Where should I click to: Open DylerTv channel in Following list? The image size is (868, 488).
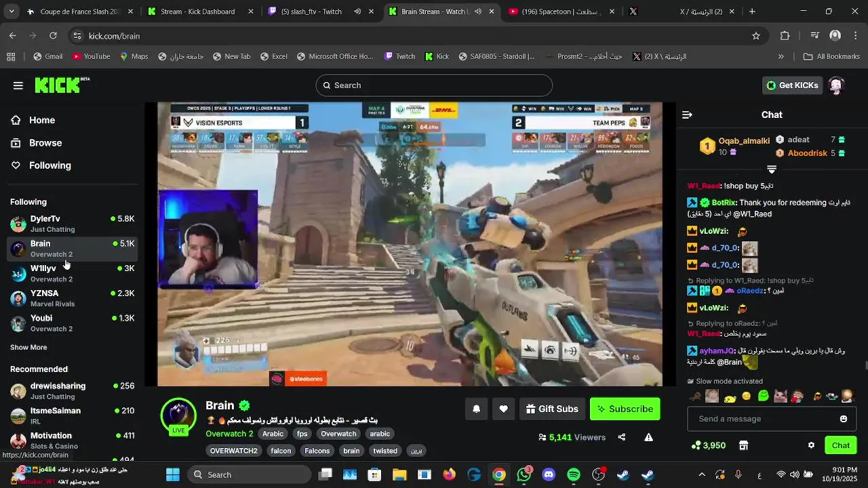pyautogui.click(x=72, y=224)
